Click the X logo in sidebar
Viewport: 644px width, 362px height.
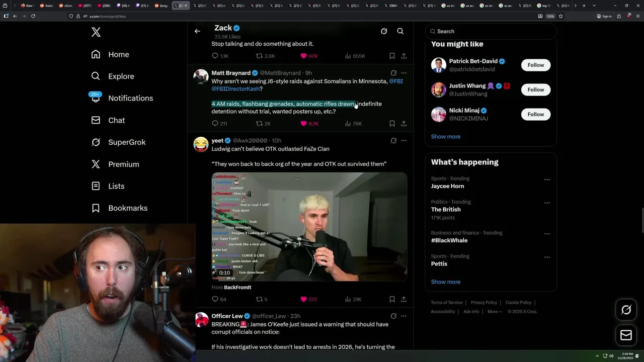point(96,32)
